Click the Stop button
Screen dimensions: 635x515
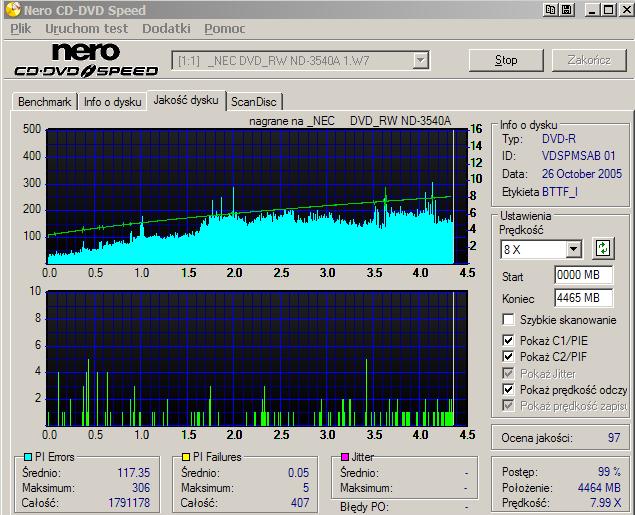[x=506, y=60]
